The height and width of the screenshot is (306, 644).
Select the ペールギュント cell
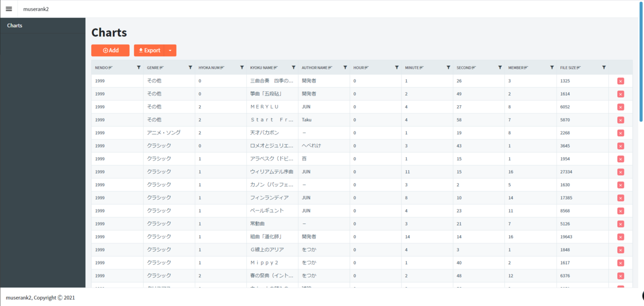click(272, 211)
